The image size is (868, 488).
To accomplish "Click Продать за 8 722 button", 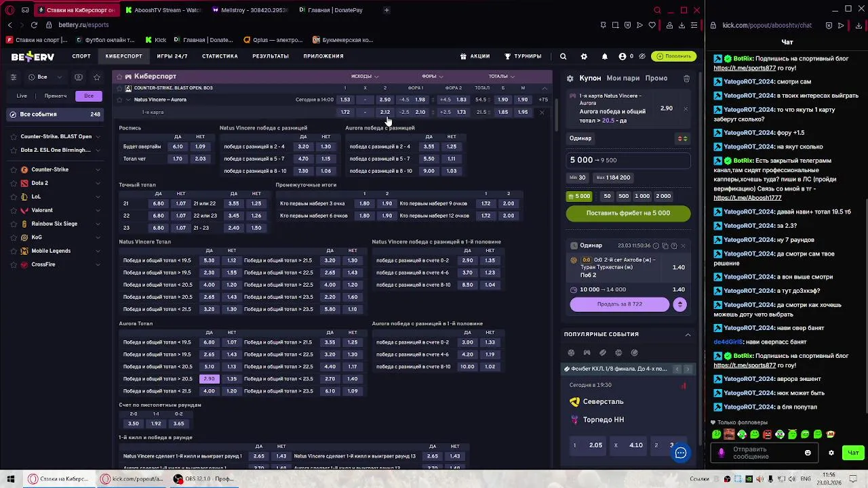I will point(619,304).
